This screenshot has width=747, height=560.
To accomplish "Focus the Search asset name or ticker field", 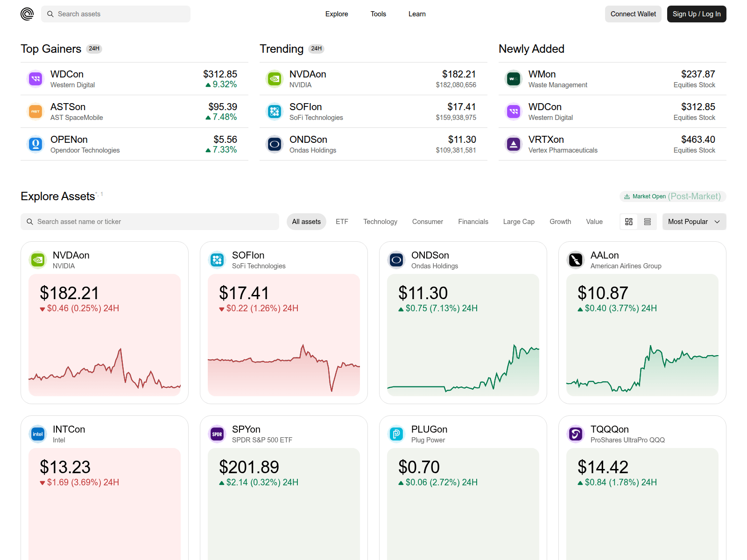I will click(x=150, y=222).
